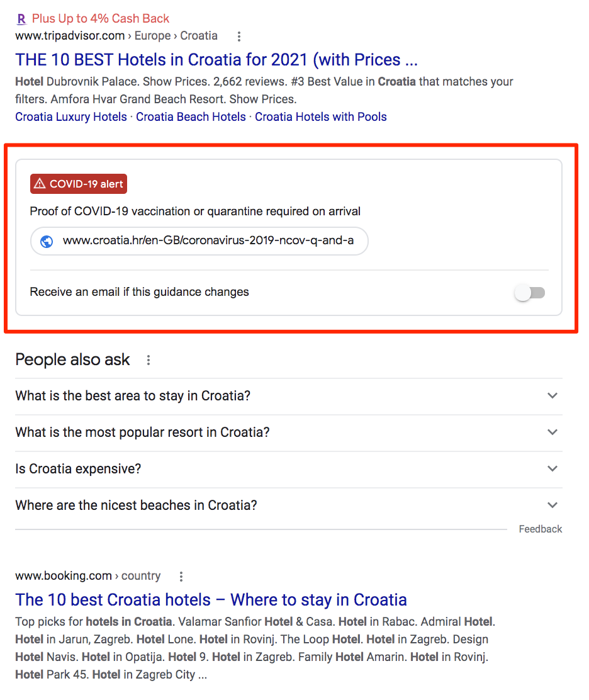589x700 pixels.
Task: Click the Croatia Hotels with Pools link
Action: pos(320,116)
